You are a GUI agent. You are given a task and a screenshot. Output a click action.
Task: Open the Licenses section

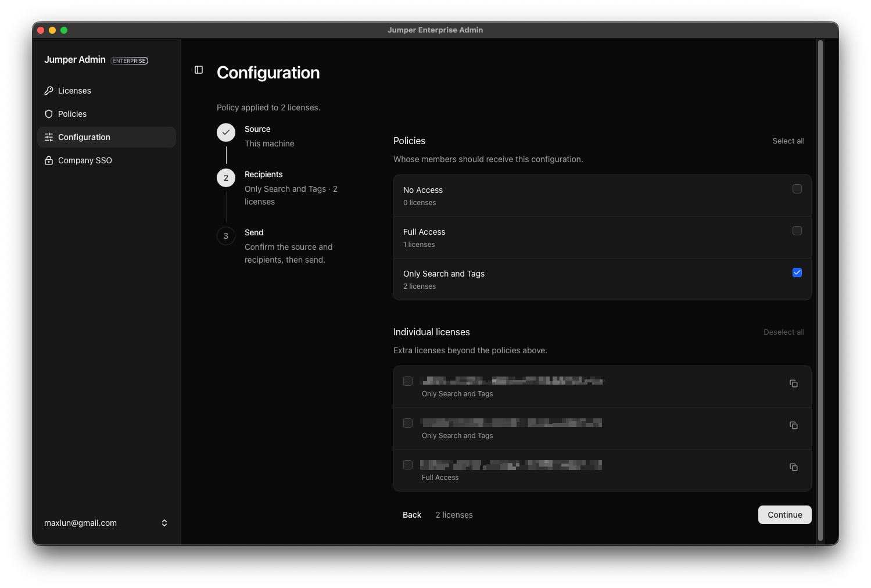coord(106,91)
